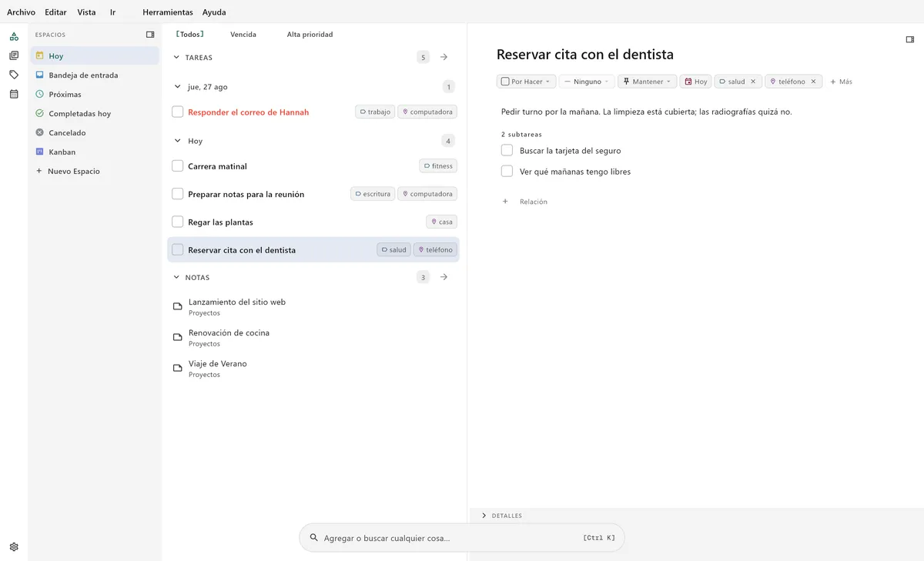Check off Responder el correo de Hannah
This screenshot has height=561, width=924.
(178, 112)
